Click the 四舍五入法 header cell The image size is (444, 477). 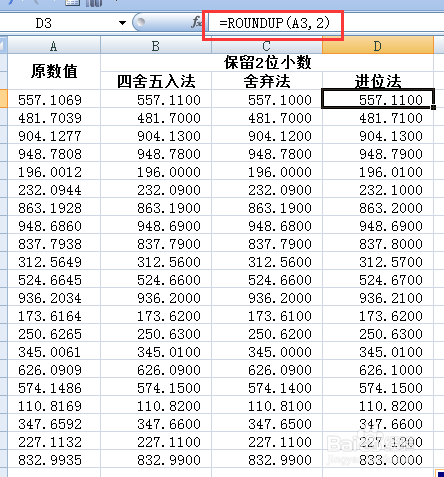pyautogui.click(x=156, y=81)
